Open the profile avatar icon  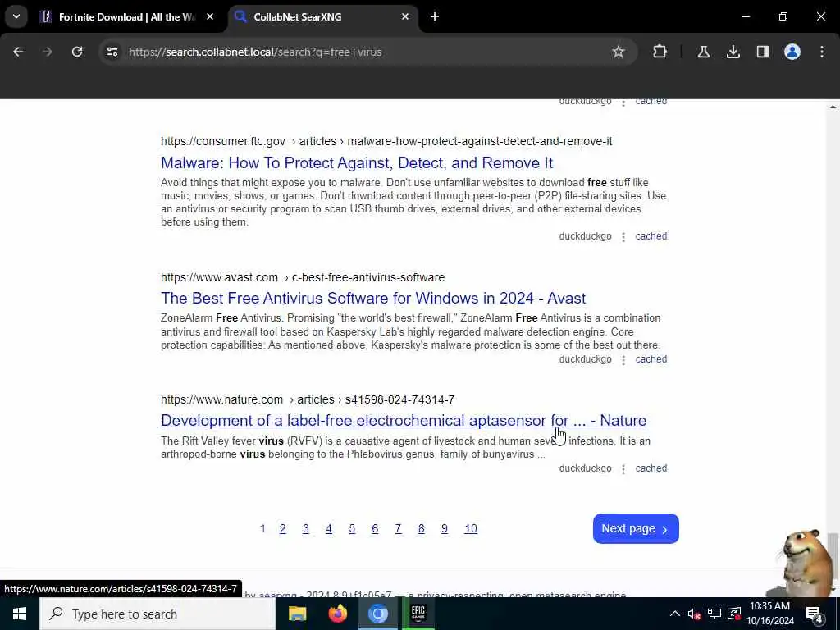(x=792, y=52)
